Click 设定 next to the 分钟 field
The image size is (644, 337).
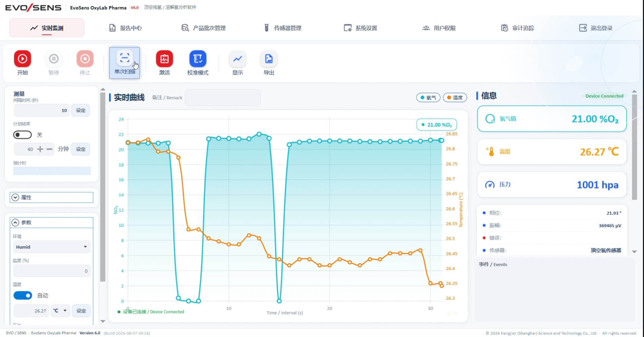(80, 149)
